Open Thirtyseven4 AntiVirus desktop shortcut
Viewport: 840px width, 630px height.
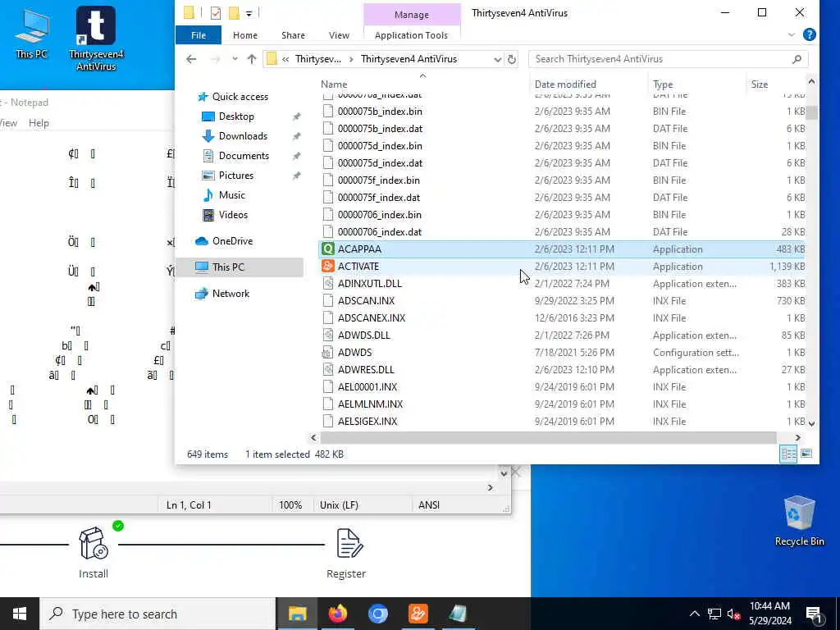point(96,39)
